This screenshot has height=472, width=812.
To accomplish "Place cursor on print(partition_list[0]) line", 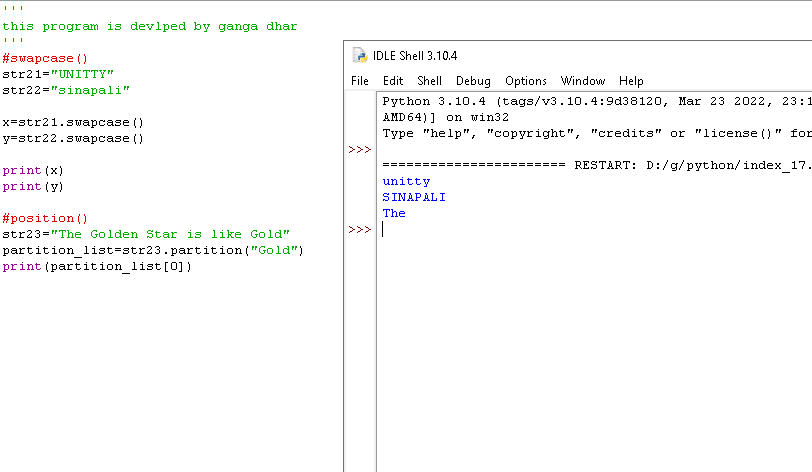I will (96, 266).
